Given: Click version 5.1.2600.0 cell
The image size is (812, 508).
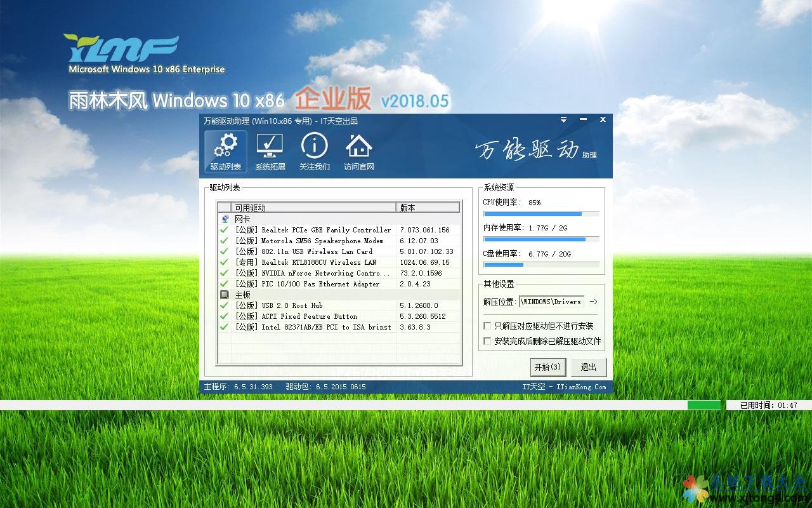Looking at the screenshot, I should pos(419,305).
